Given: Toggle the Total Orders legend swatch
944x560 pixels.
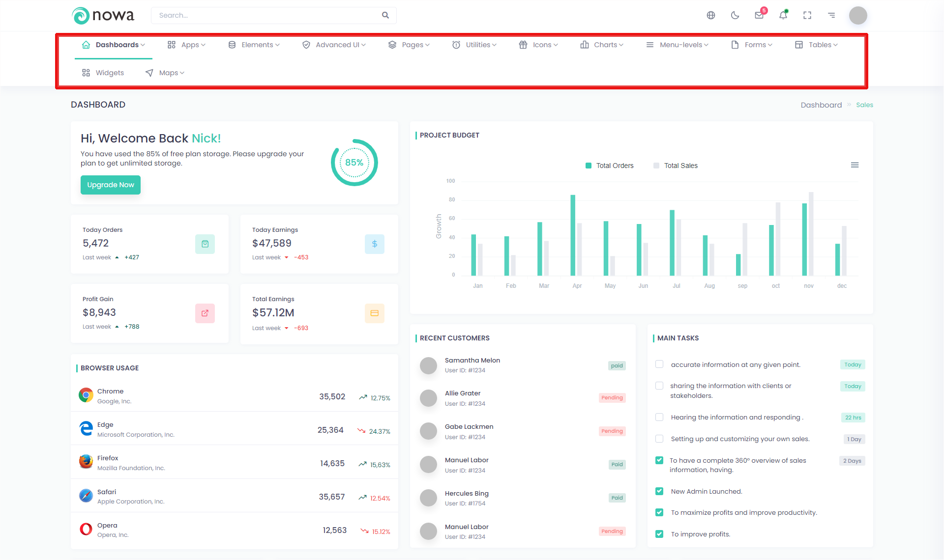Looking at the screenshot, I should pyautogui.click(x=589, y=166).
